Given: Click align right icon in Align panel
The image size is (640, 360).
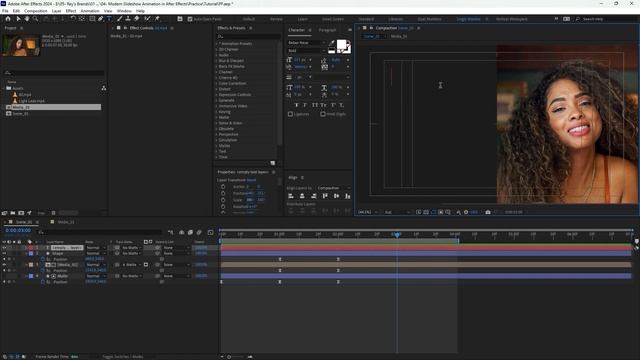Looking at the screenshot, I should tap(313, 196).
